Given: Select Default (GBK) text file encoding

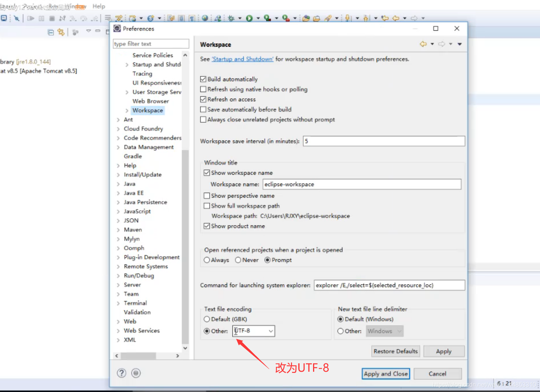Looking at the screenshot, I should pyautogui.click(x=207, y=319).
